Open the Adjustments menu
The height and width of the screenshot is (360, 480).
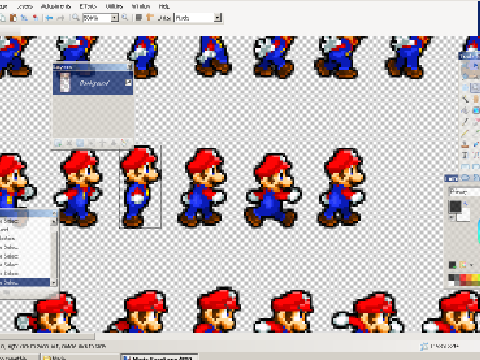point(56,6)
